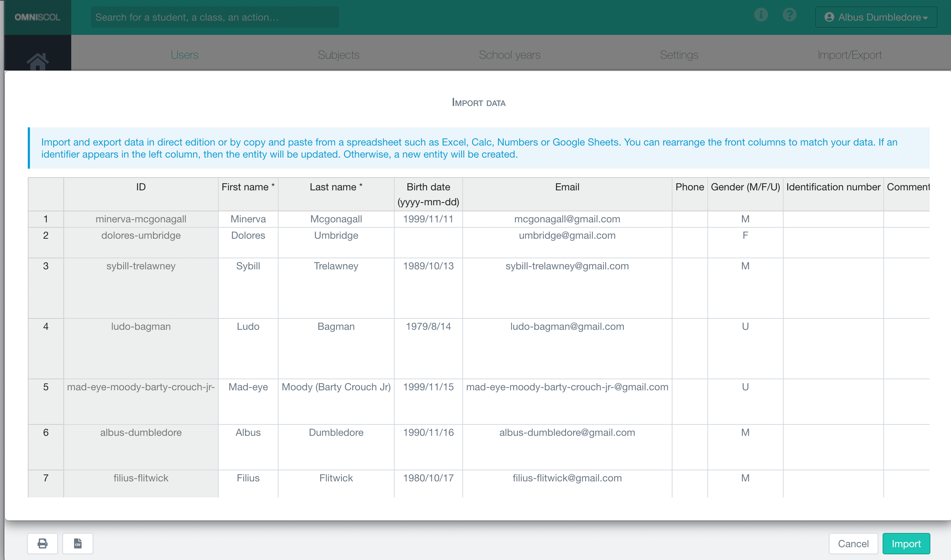The height and width of the screenshot is (560, 951).
Task: Click the OMNISCOL logo
Action: 37,17
